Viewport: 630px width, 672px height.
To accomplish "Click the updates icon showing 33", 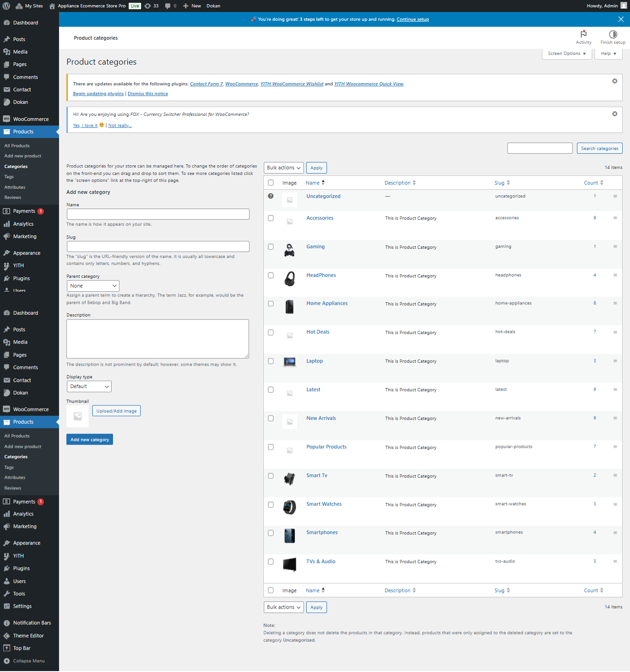I will (x=148, y=6).
